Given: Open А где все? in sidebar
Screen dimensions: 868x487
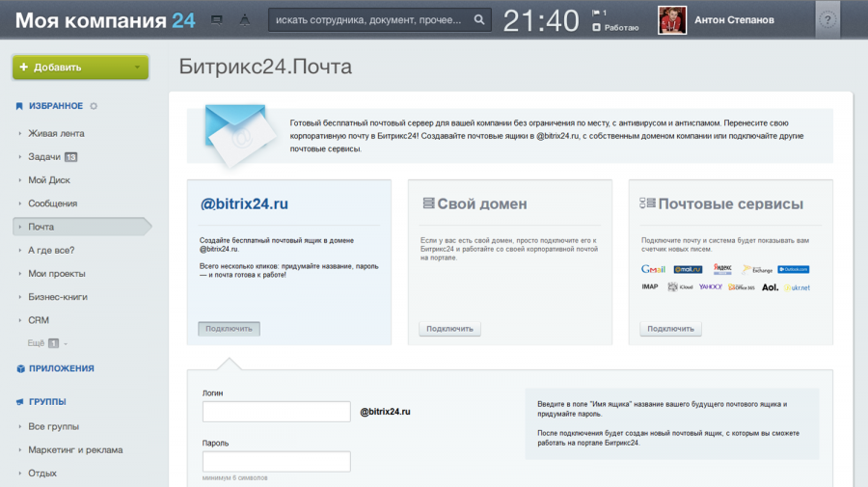Looking at the screenshot, I should (51, 250).
